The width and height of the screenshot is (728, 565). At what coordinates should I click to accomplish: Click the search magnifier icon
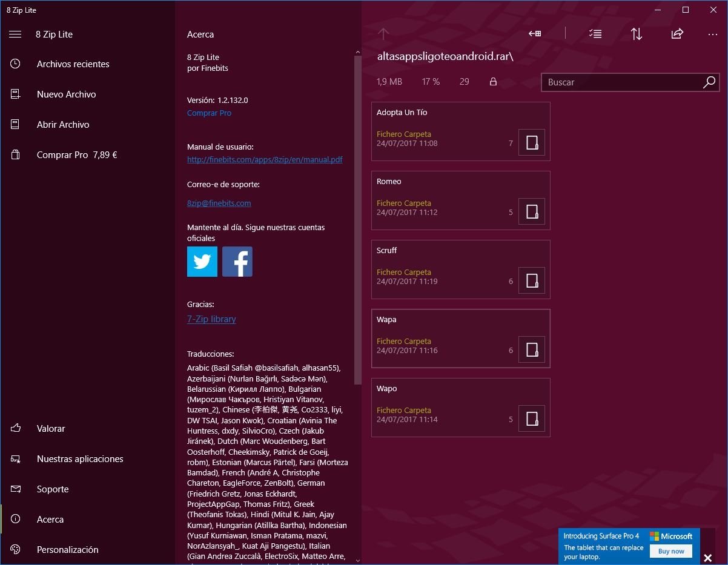709,82
